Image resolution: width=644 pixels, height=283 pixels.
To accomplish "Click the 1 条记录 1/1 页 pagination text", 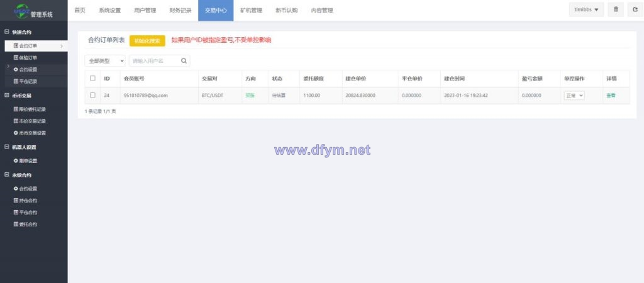I will coord(100,111).
